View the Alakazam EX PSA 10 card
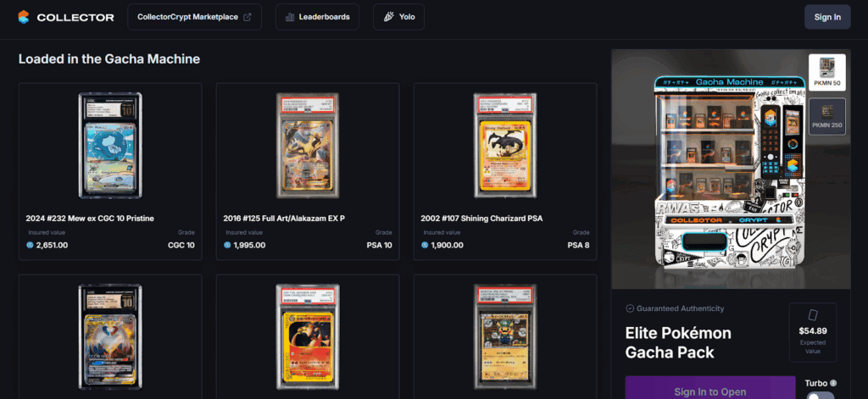Image resolution: width=868 pixels, height=399 pixels. 308,172
